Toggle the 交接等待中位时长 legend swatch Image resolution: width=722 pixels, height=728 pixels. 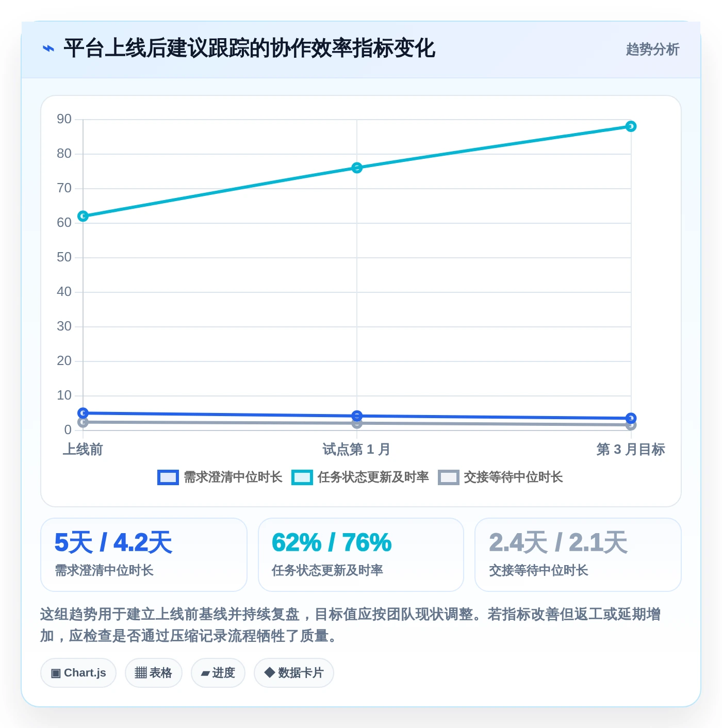[449, 477]
